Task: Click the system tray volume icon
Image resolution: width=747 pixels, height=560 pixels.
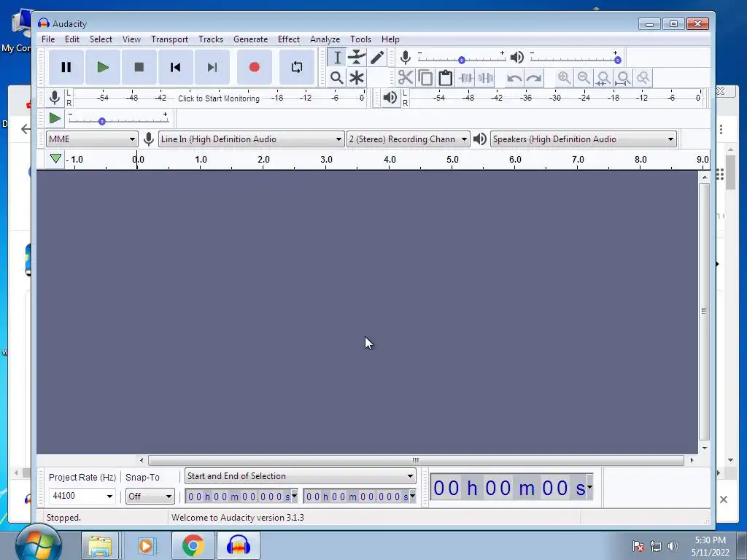Action: pos(673,545)
